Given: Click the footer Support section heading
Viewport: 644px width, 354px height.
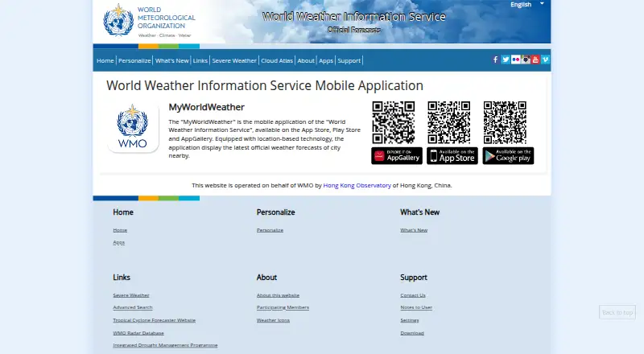Looking at the screenshot, I should point(414,278).
